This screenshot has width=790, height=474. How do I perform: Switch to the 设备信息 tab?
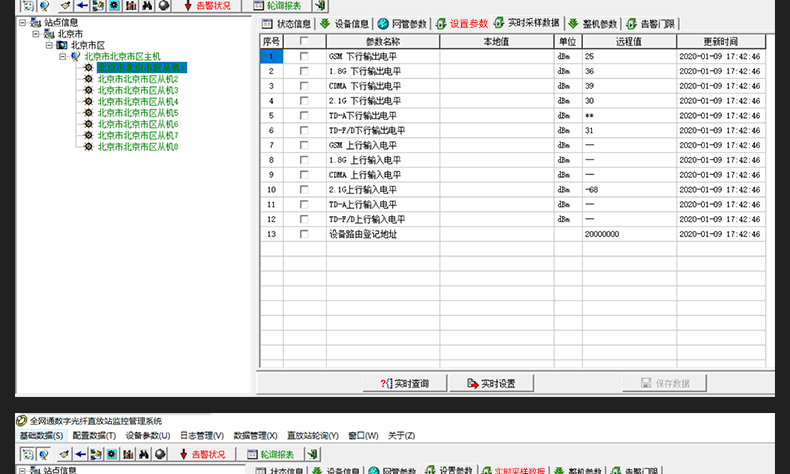pos(345,24)
